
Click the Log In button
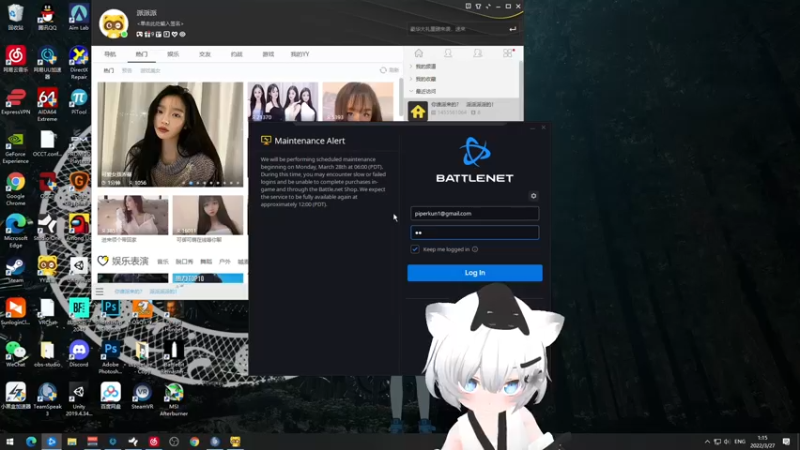tap(474, 272)
